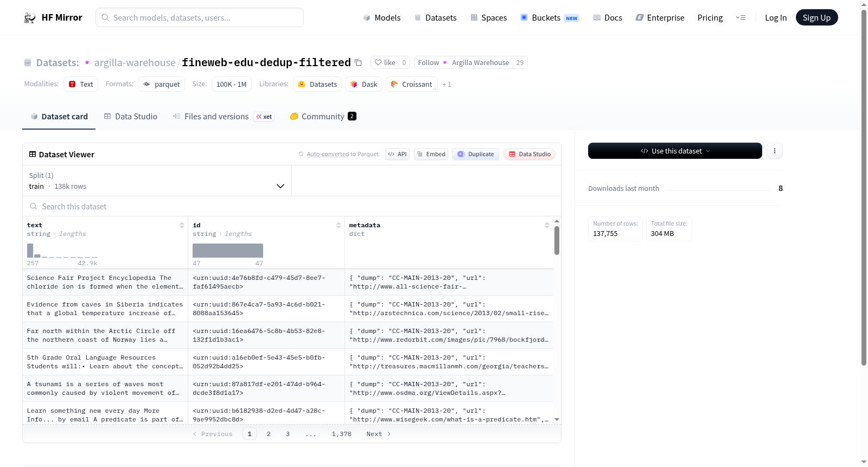Focus the search models, datasets, users field
The image size is (868, 467).
tap(200, 17)
